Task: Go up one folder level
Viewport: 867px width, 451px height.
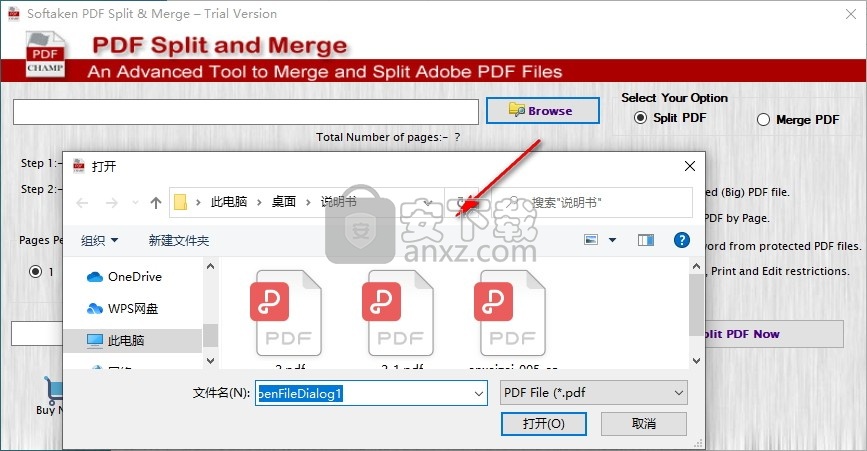Action: coord(156,203)
